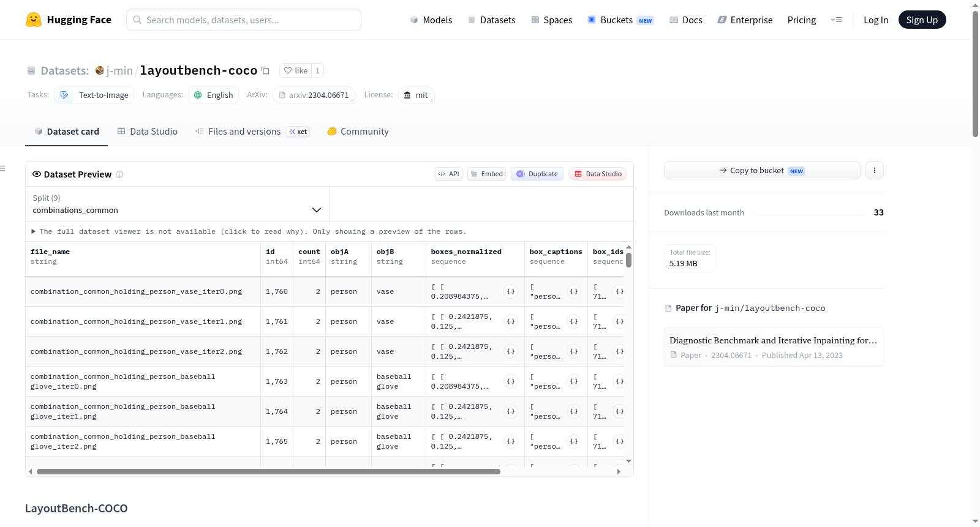
Task: Expand JSON for box_captions in vase_iter1 row
Action: [x=574, y=321]
